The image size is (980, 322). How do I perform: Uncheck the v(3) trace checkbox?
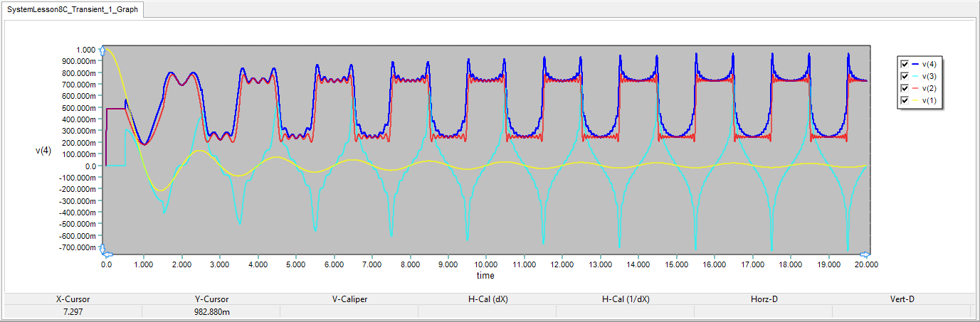pos(904,77)
